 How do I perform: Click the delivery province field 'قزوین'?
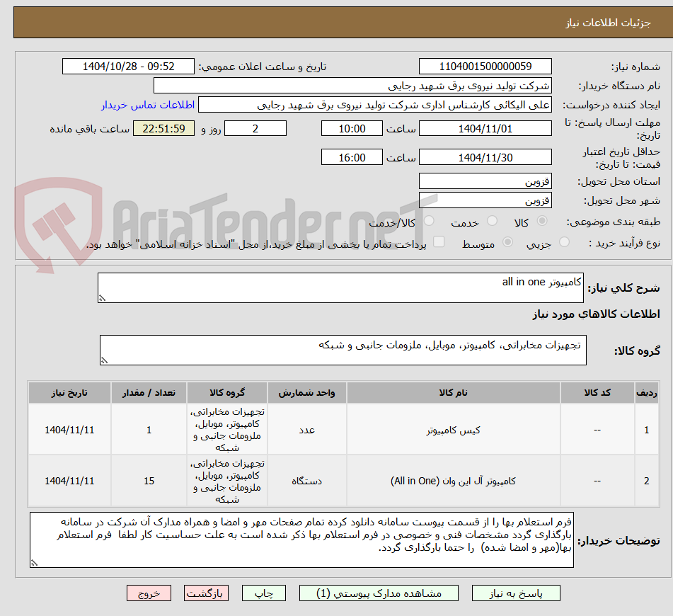(x=485, y=181)
